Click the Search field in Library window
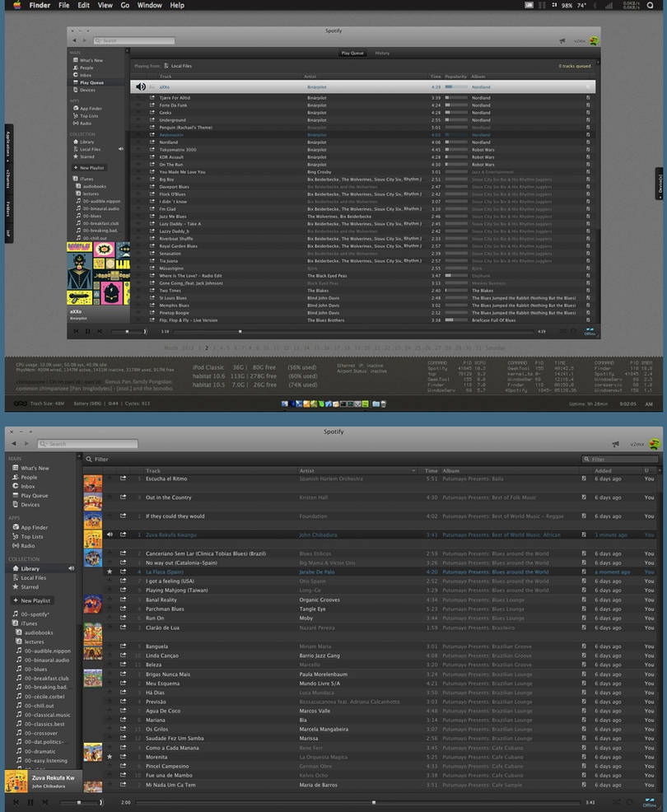The image size is (667, 812). click(x=87, y=444)
